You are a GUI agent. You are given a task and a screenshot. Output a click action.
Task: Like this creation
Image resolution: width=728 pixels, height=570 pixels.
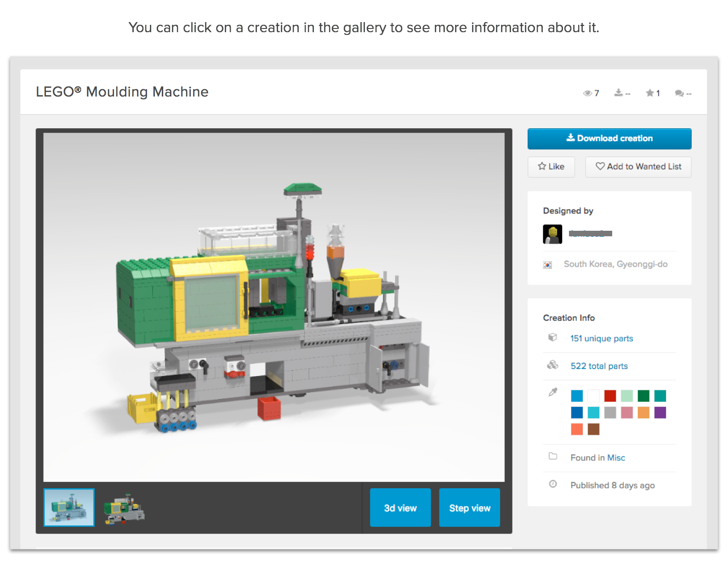click(x=551, y=167)
